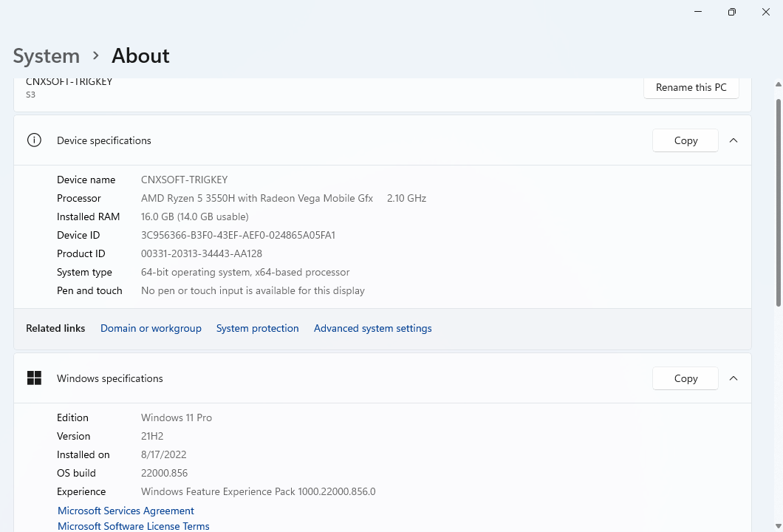Click the Device specifications heading
Screen dimensions: 783x532
pyautogui.click(x=104, y=140)
